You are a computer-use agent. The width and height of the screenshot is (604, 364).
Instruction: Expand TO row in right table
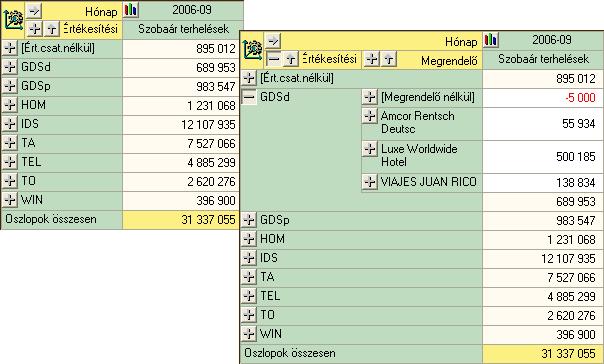click(x=249, y=315)
